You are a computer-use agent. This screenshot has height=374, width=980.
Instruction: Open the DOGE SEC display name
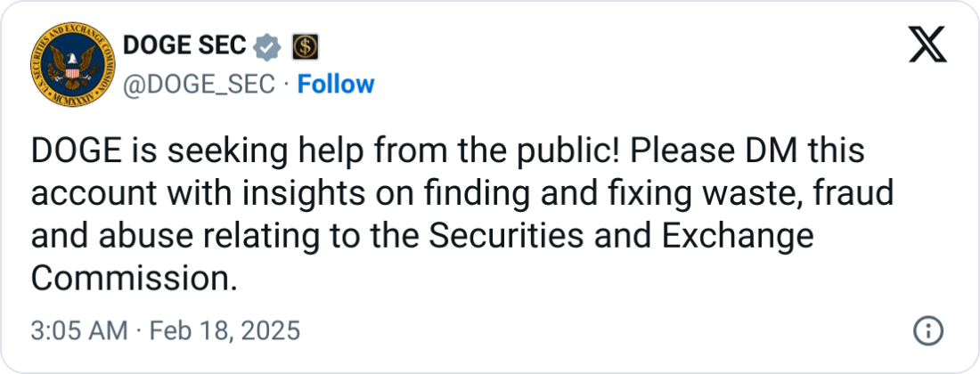click(184, 44)
